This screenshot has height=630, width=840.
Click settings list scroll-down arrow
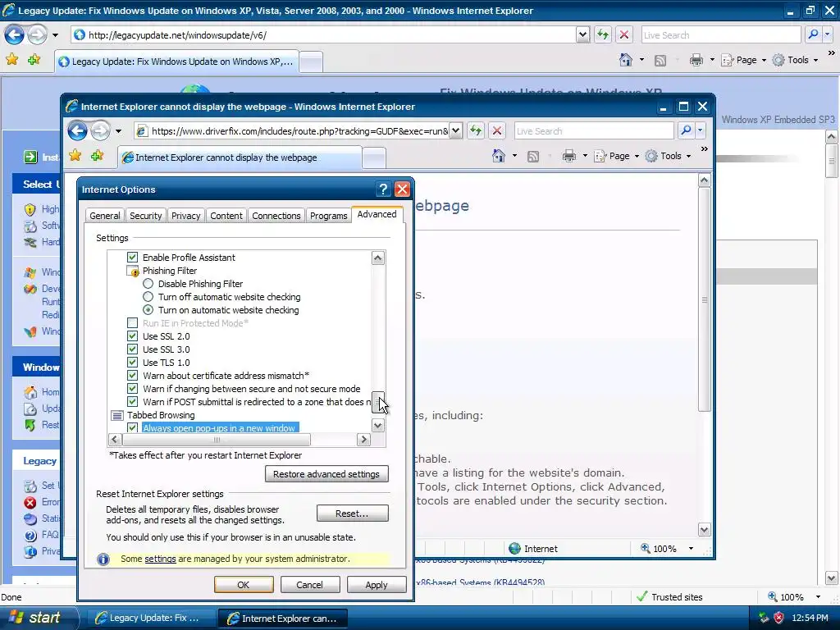pyautogui.click(x=377, y=426)
